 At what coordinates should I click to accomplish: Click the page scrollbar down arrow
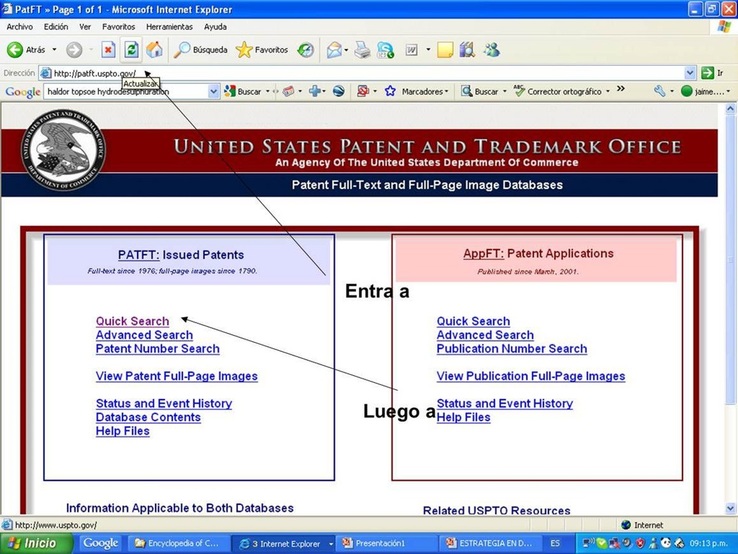pyautogui.click(x=730, y=508)
